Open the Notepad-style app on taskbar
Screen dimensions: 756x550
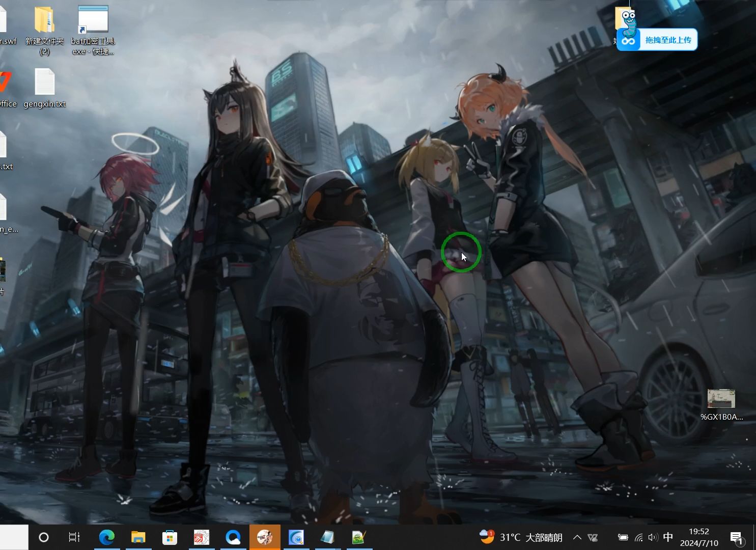pos(327,537)
